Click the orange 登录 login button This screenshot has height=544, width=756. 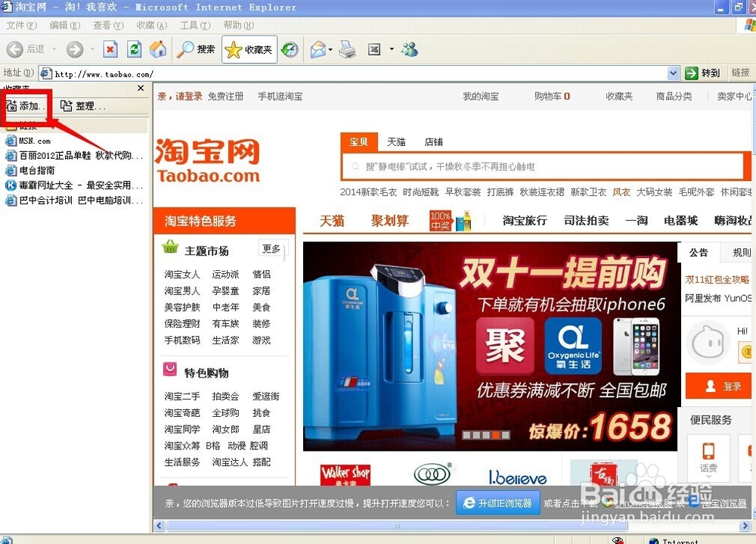pos(719,386)
